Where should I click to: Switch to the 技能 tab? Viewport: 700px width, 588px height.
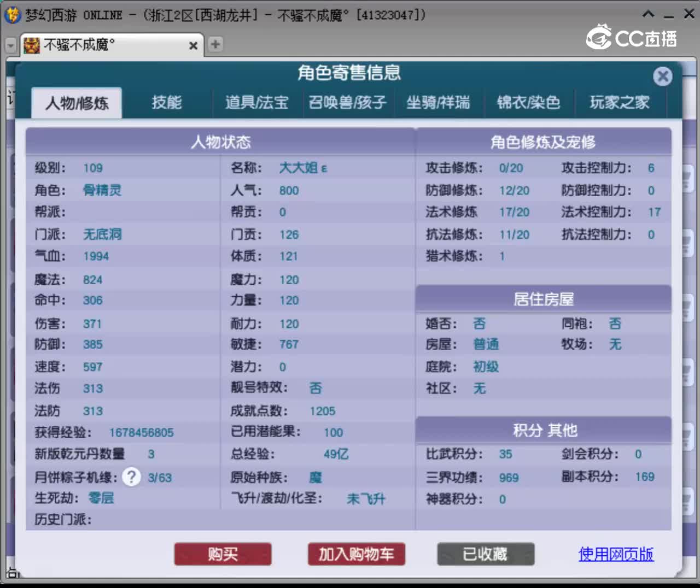[166, 102]
